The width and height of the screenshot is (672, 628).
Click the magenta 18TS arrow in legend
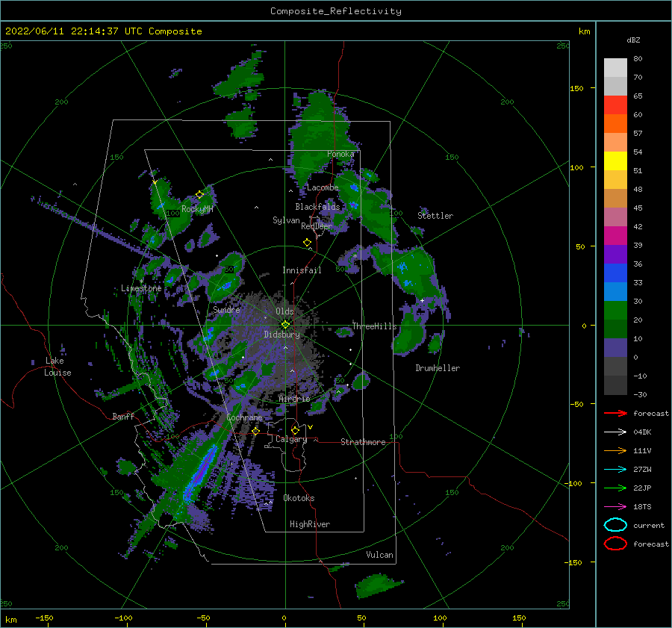point(615,507)
